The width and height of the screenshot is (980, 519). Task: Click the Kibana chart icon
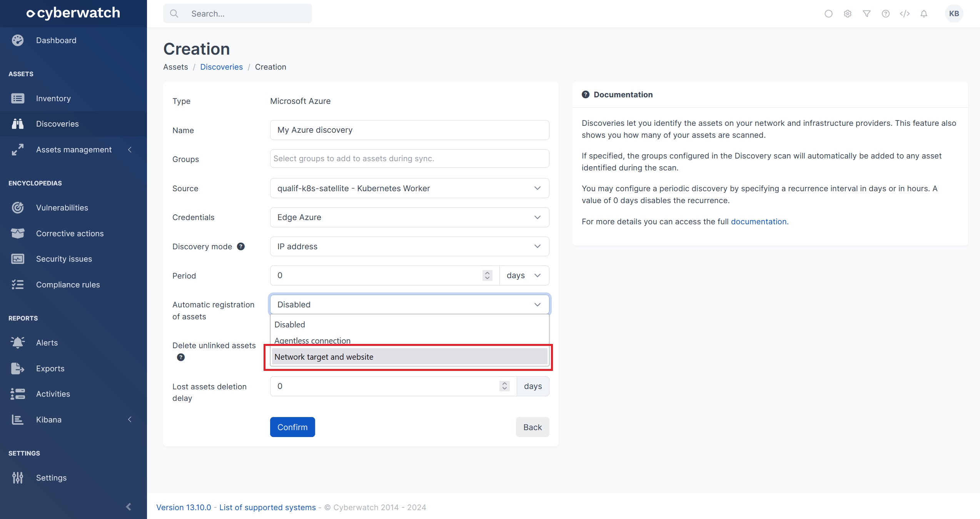click(x=18, y=420)
